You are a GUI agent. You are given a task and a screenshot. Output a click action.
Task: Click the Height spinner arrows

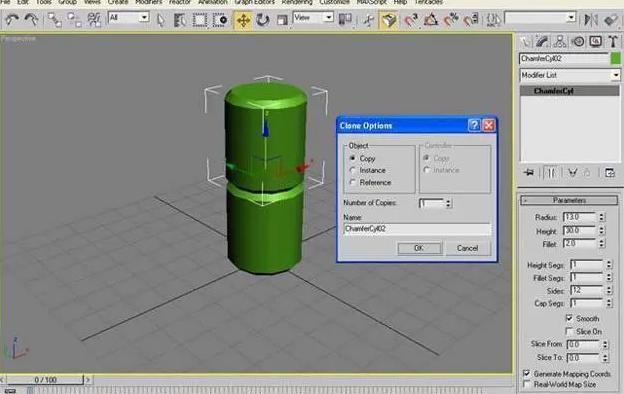point(601,230)
